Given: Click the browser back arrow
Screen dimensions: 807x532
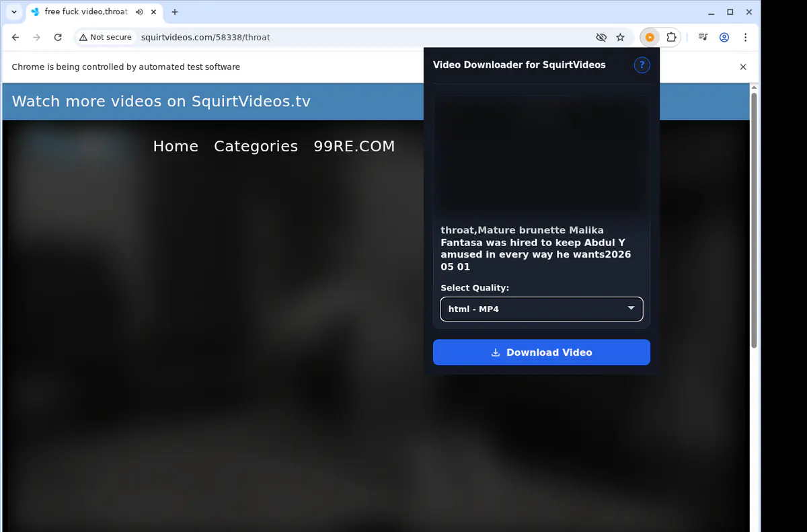Looking at the screenshot, I should pyautogui.click(x=15, y=38).
